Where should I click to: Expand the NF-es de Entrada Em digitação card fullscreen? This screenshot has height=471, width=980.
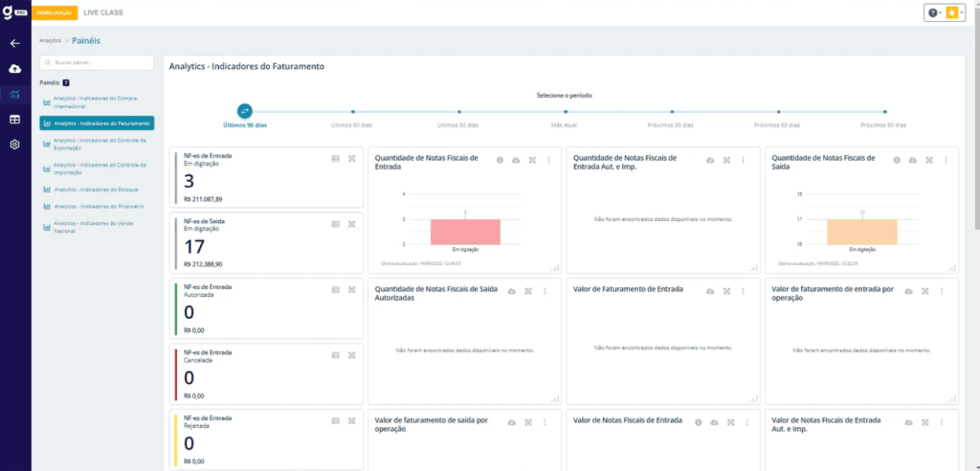(351, 158)
